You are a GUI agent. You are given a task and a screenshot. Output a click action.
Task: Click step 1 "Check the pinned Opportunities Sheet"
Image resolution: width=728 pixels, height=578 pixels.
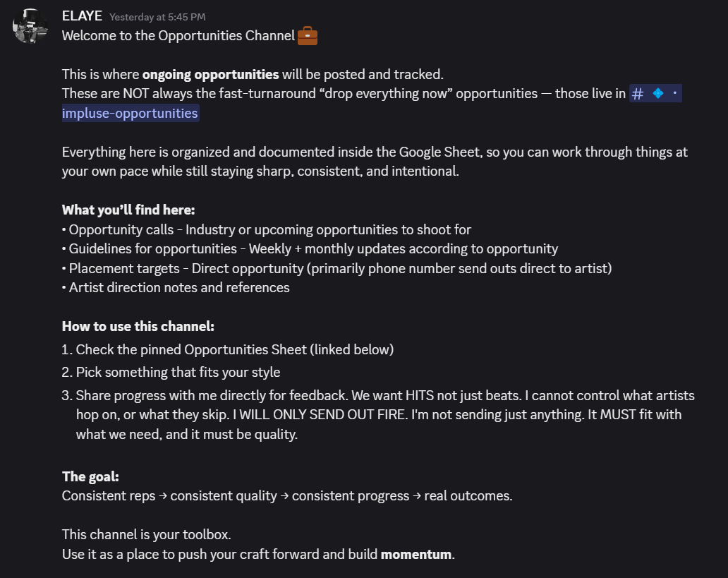click(234, 349)
